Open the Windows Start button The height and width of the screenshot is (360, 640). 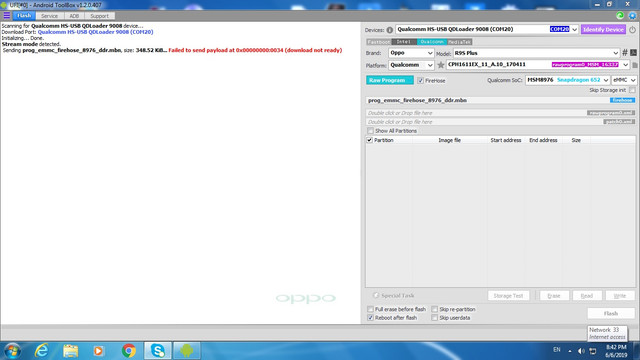(12, 351)
